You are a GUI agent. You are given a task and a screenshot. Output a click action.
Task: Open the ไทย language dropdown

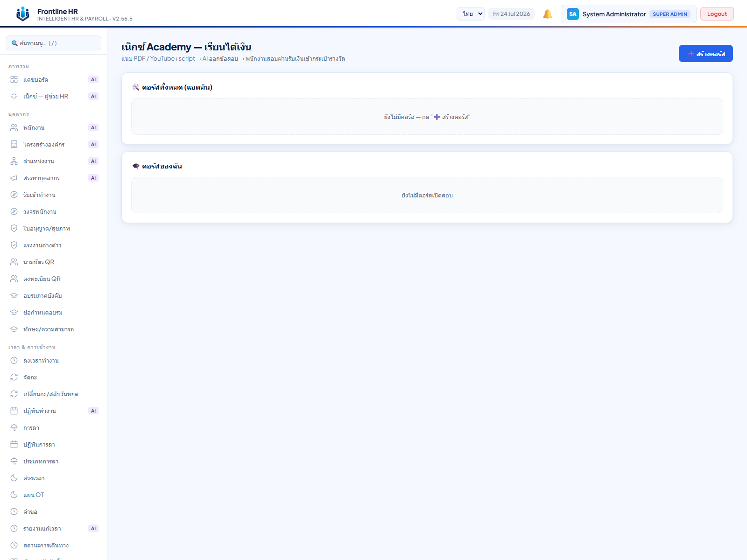(471, 14)
